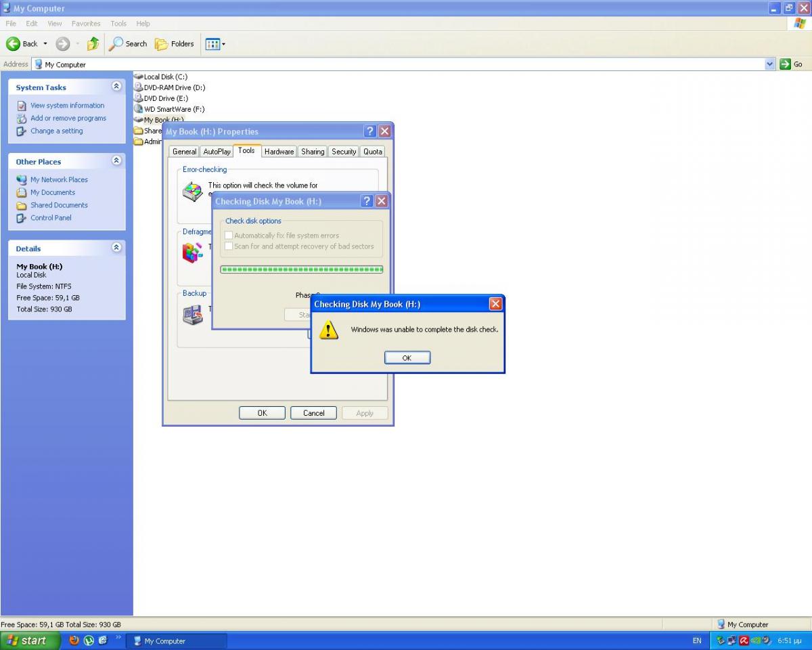
Task: Toggle the Folders pane toolbar button
Action: coord(174,44)
